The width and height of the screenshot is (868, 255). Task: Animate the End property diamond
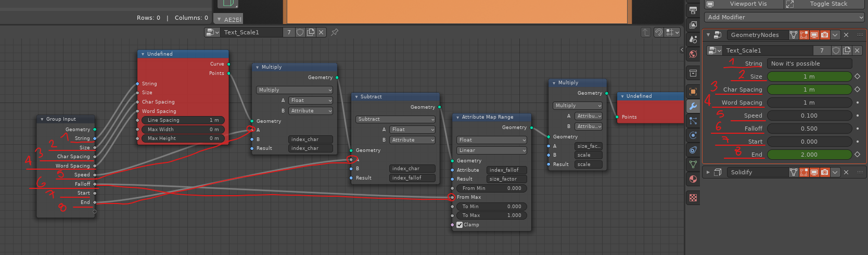click(x=857, y=155)
